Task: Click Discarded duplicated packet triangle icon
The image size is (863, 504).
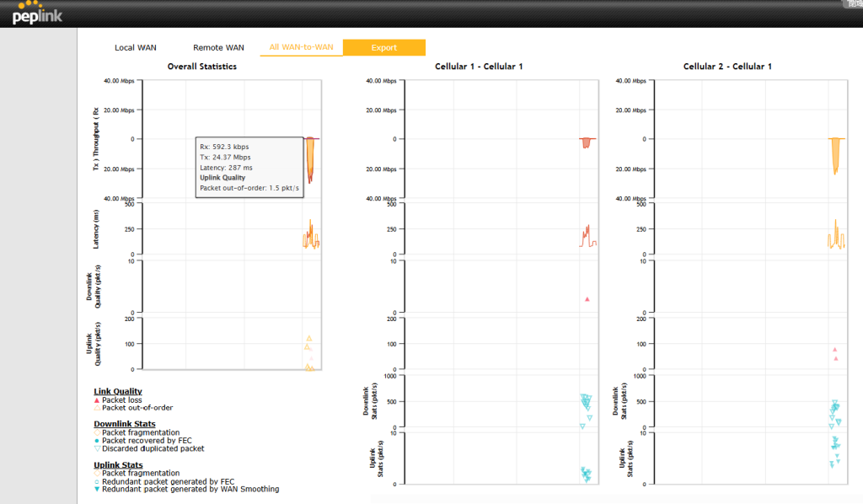Action: [x=97, y=448]
